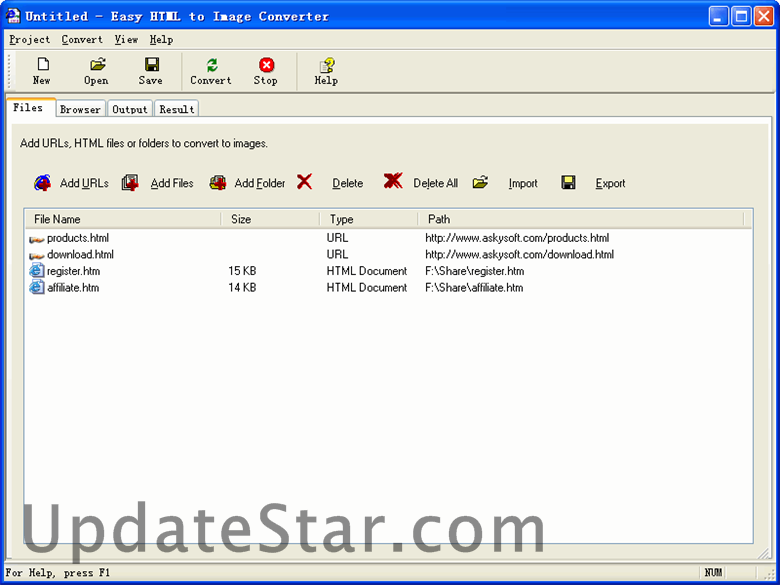780x585 pixels.
Task: Click the askysoft.com/products.html path
Action: [x=517, y=238]
